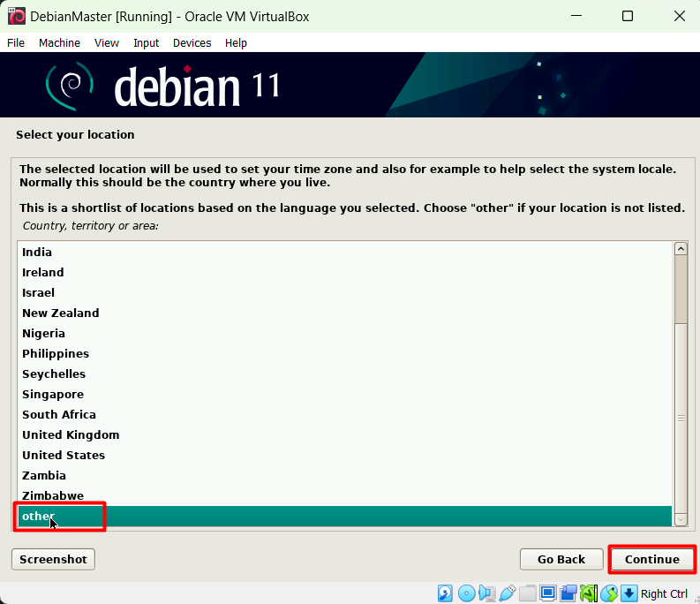Select Zambia from the country list

(x=344, y=476)
